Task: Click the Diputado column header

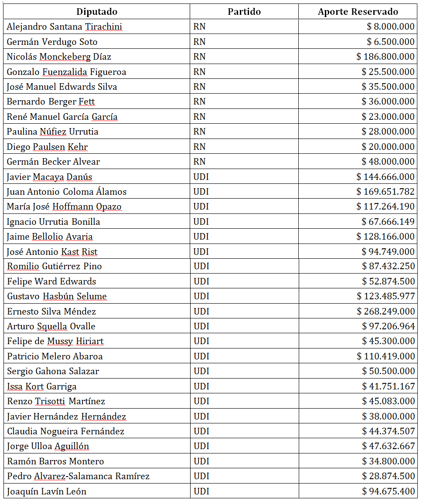Action: (96, 12)
